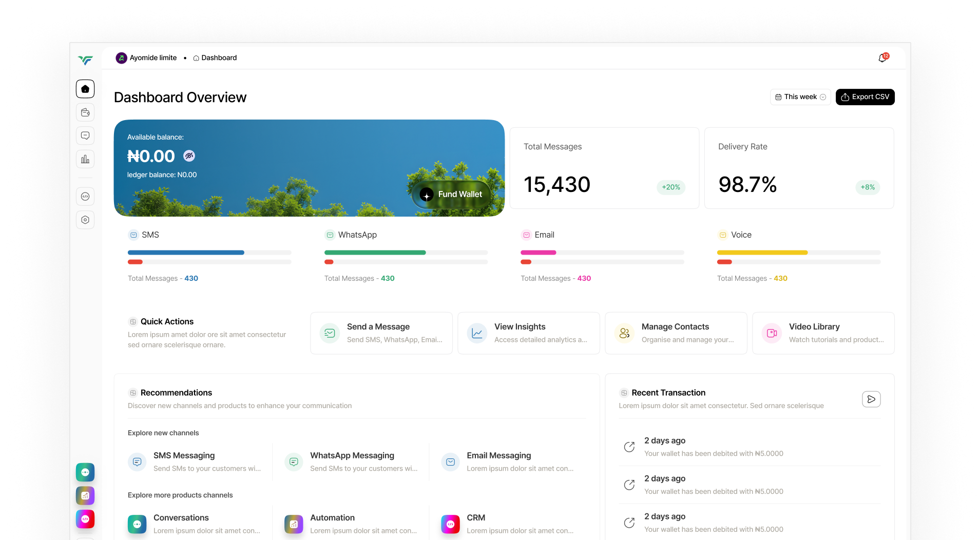Click the Fund Wallet button
The image size is (980, 540).
451,195
